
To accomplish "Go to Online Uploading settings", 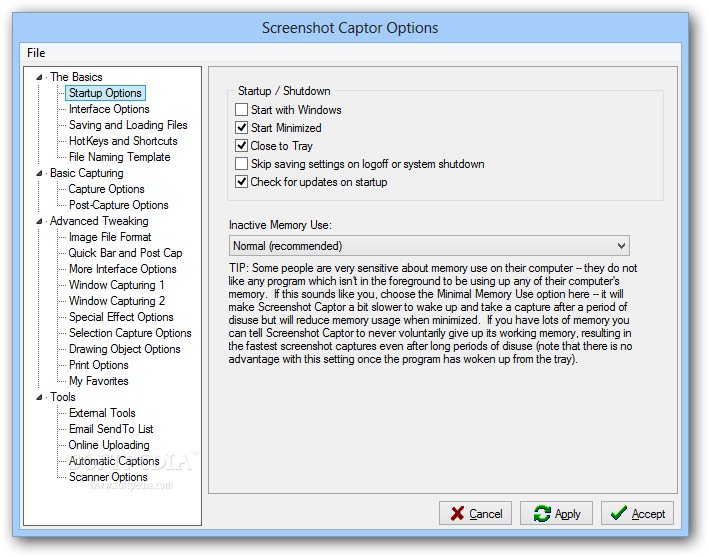I will click(109, 445).
